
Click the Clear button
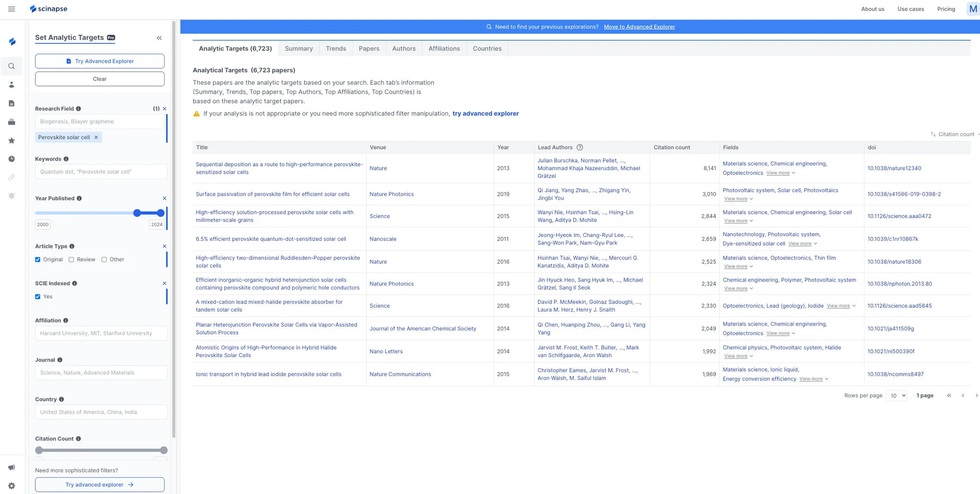(100, 79)
